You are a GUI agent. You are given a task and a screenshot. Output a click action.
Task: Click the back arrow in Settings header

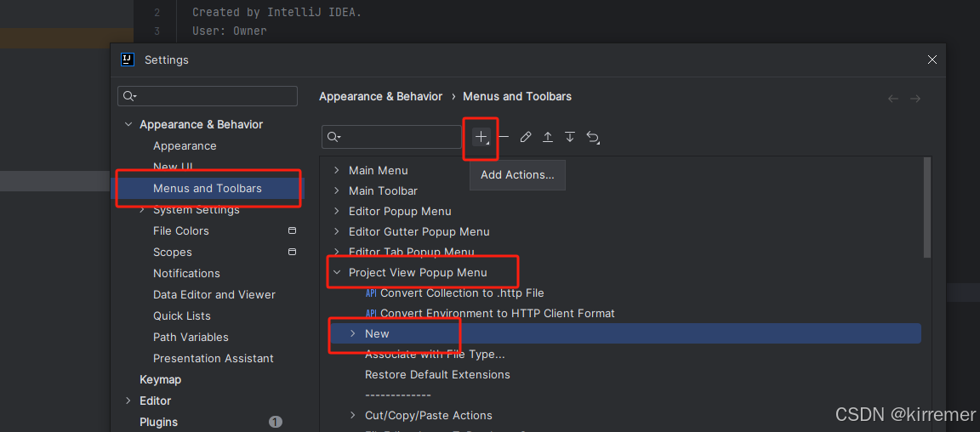coord(893,98)
